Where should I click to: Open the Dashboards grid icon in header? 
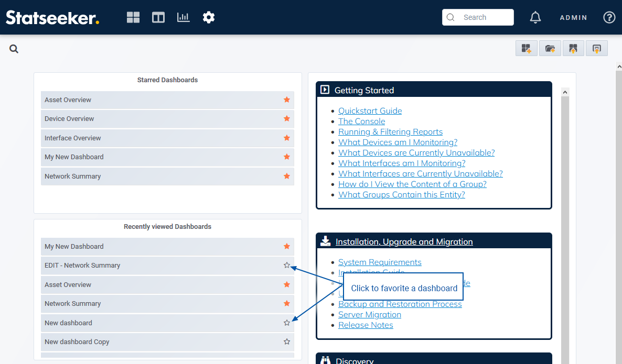point(133,17)
